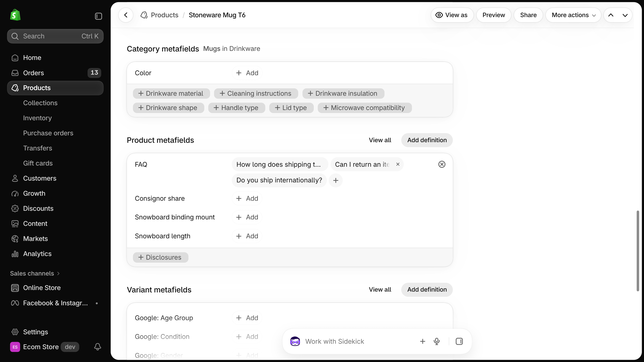Click Add next to Color
Viewport: 644px width, 362px height.
(247, 73)
